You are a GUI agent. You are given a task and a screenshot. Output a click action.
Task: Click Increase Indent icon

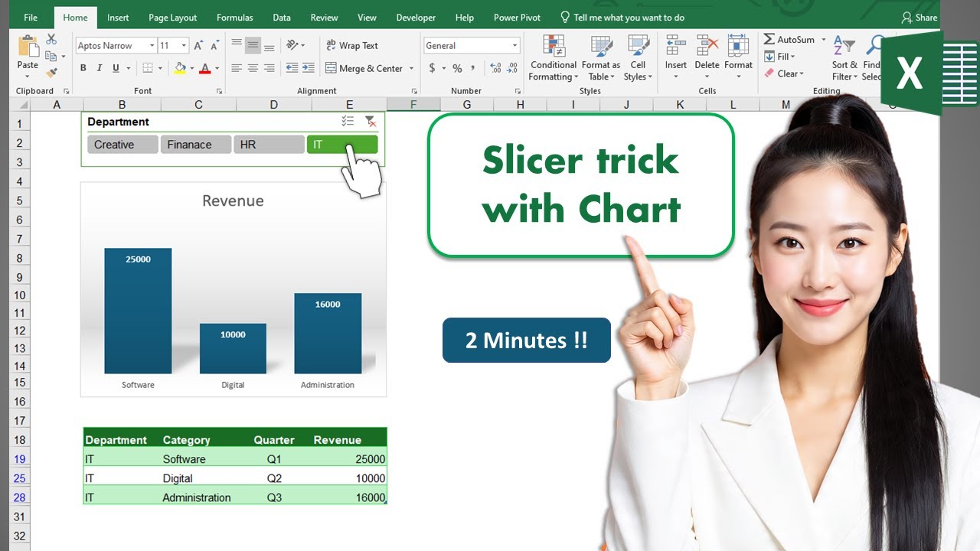tap(308, 68)
